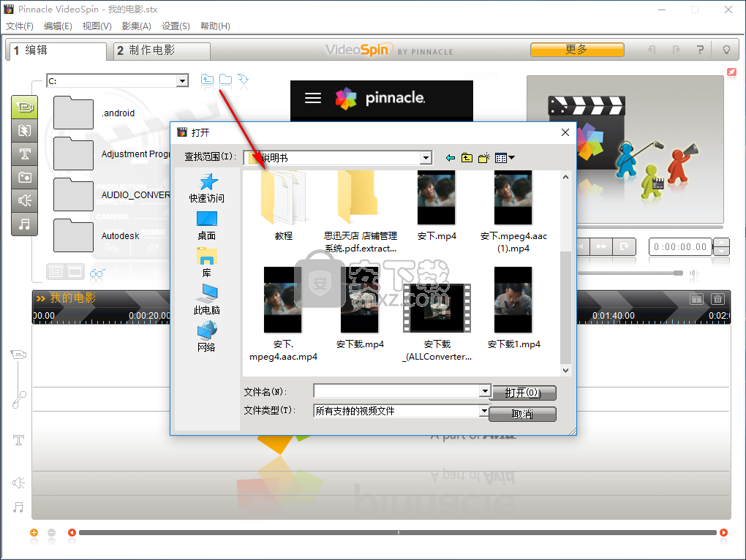Toggle the music track note icon on timeline

18,507
